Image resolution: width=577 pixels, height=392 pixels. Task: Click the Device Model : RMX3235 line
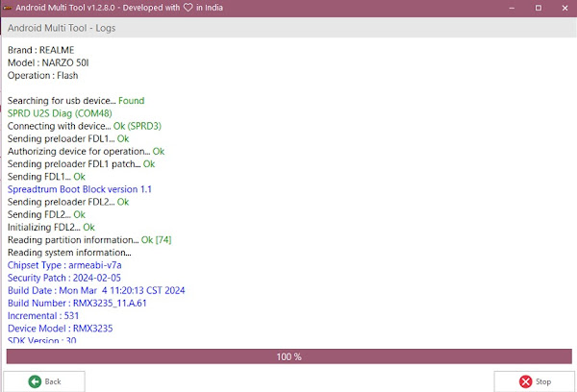[x=60, y=328]
